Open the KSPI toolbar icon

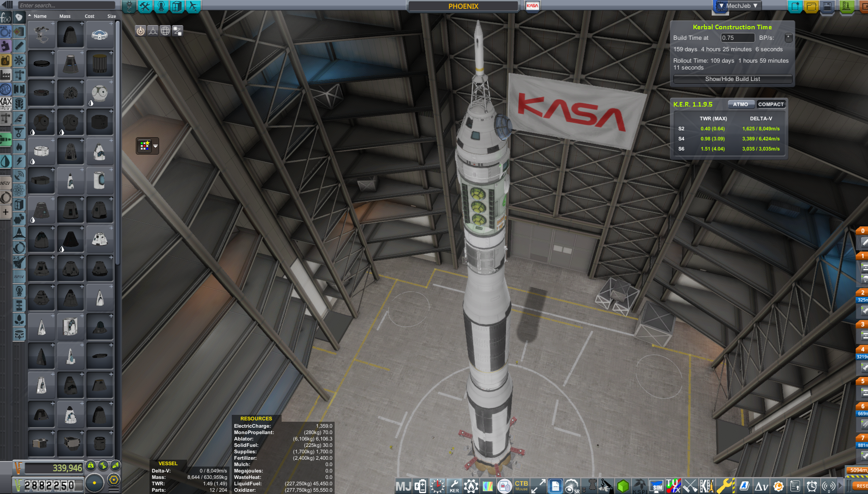point(639,486)
